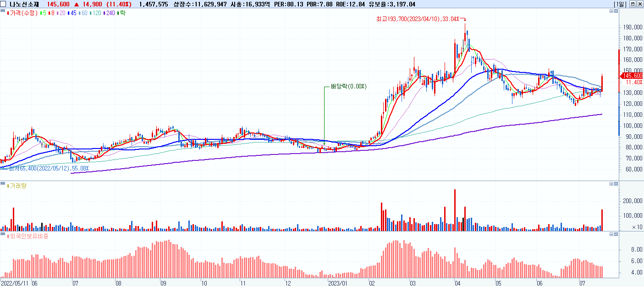
Task: Click the 락 indicator legend
Action: point(122,13)
